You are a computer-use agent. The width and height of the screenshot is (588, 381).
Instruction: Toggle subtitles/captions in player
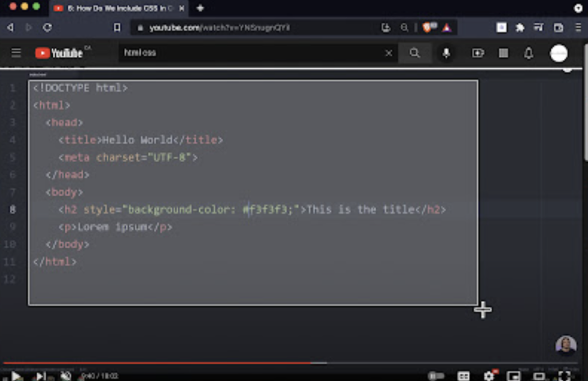pyautogui.click(x=463, y=376)
